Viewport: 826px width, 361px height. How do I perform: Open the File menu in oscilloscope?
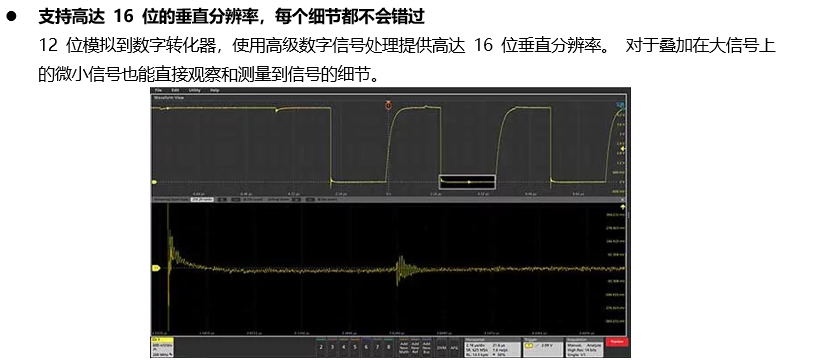158,90
